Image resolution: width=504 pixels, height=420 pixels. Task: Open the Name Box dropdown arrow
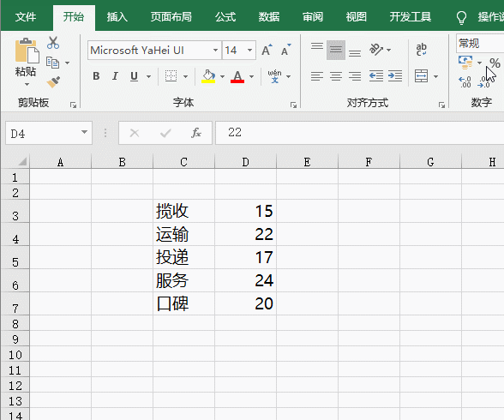(84, 132)
